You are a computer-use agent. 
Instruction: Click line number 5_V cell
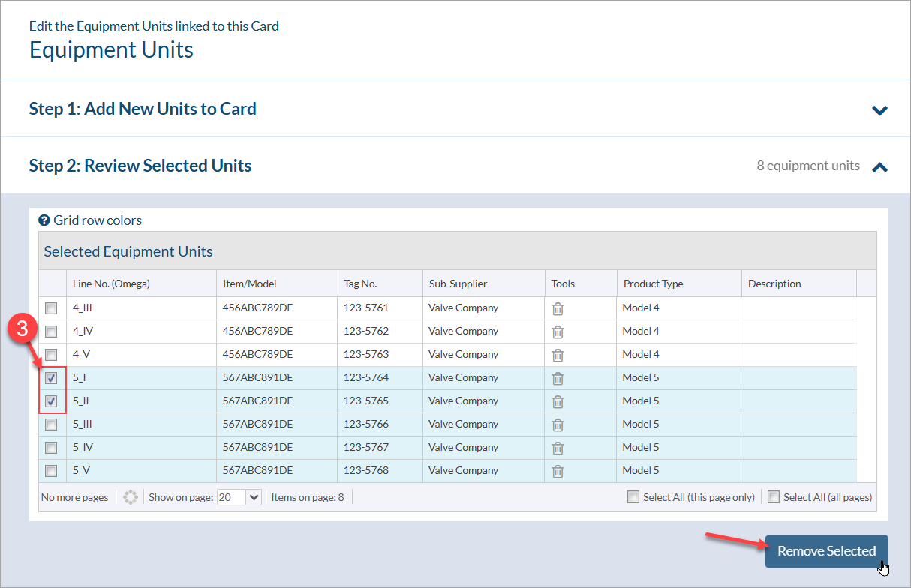coord(141,471)
